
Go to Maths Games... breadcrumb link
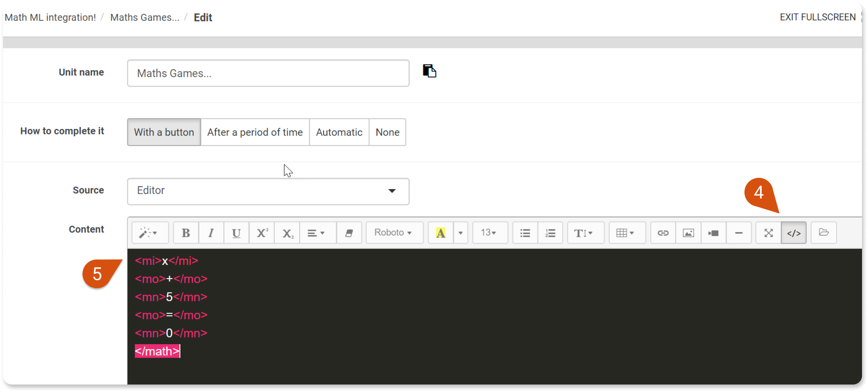(x=145, y=18)
